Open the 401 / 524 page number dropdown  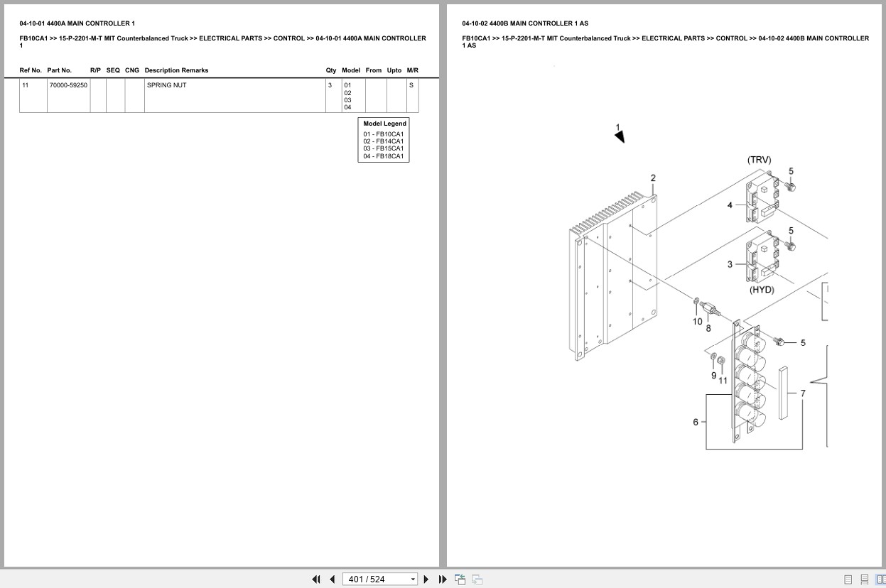(413, 579)
